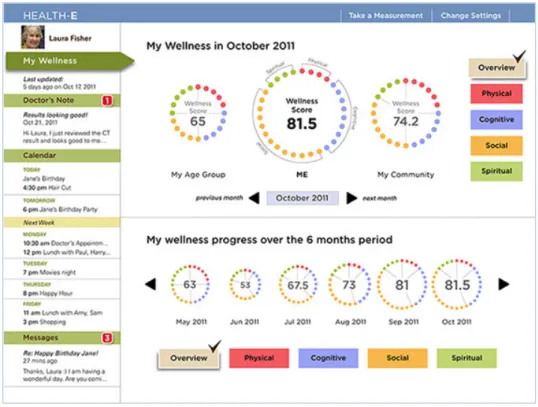Select Cognitive in the right-side category list
This screenshot has height=407, width=538.
click(x=496, y=119)
